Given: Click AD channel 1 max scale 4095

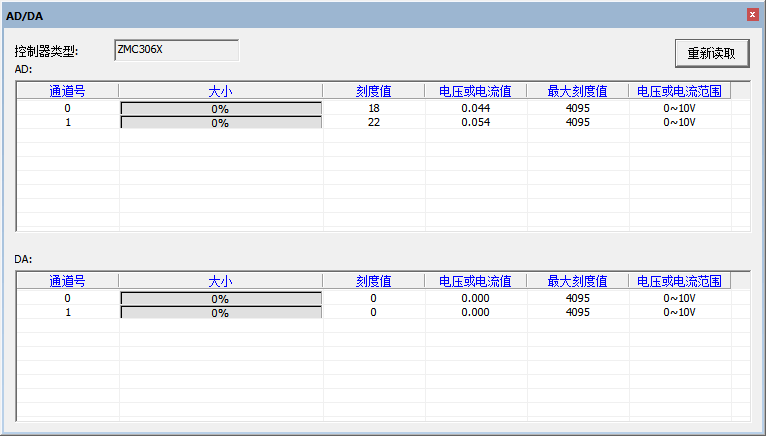Looking at the screenshot, I should pos(578,122).
